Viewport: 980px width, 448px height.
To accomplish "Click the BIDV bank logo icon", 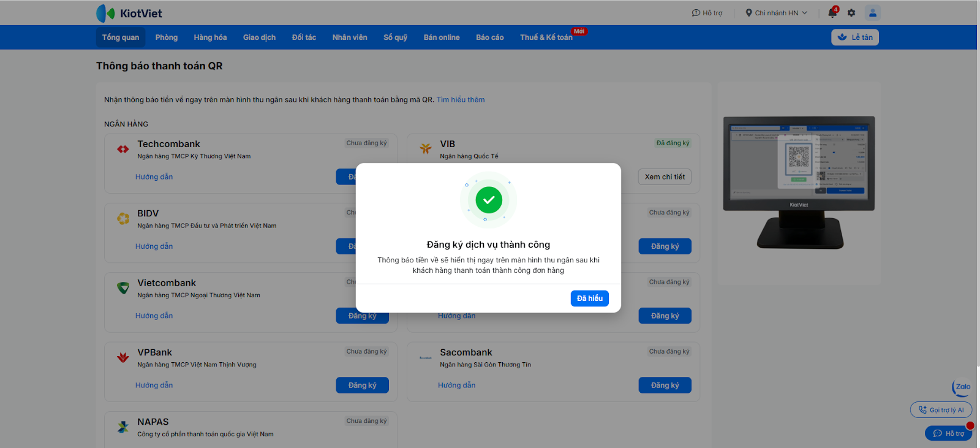I will pyautogui.click(x=123, y=218).
